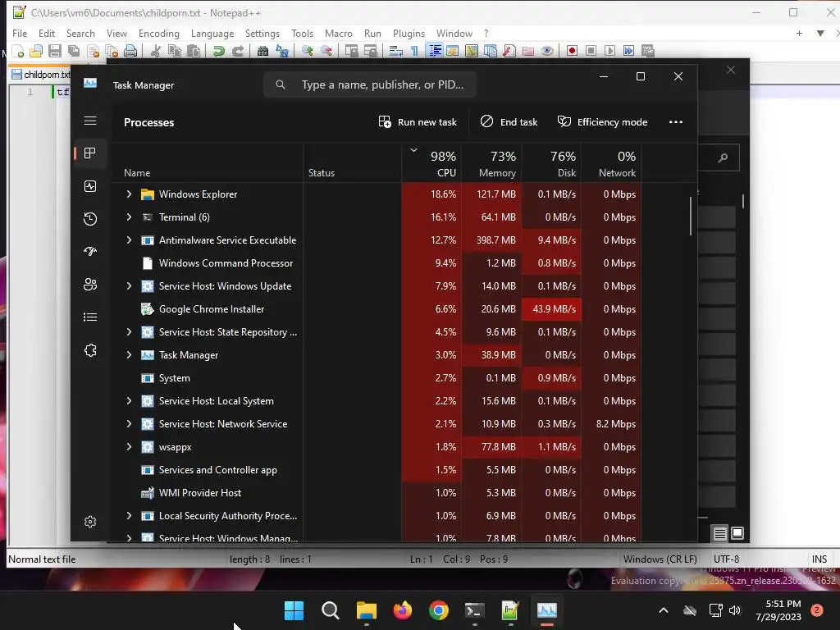The width and height of the screenshot is (840, 630).
Task: Toggle INS mode in Notepad++ status bar
Action: (x=819, y=559)
